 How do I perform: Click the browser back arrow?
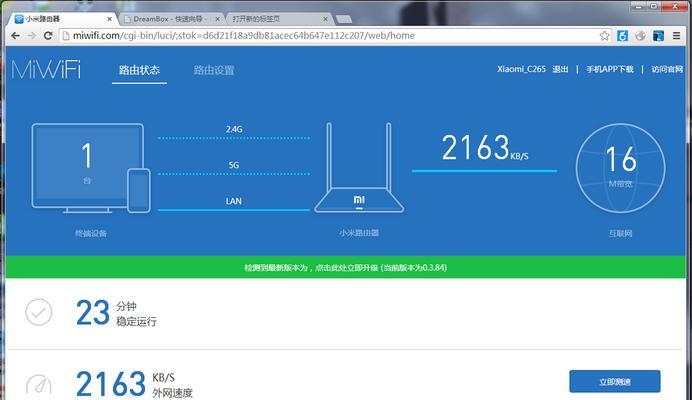click(15, 36)
